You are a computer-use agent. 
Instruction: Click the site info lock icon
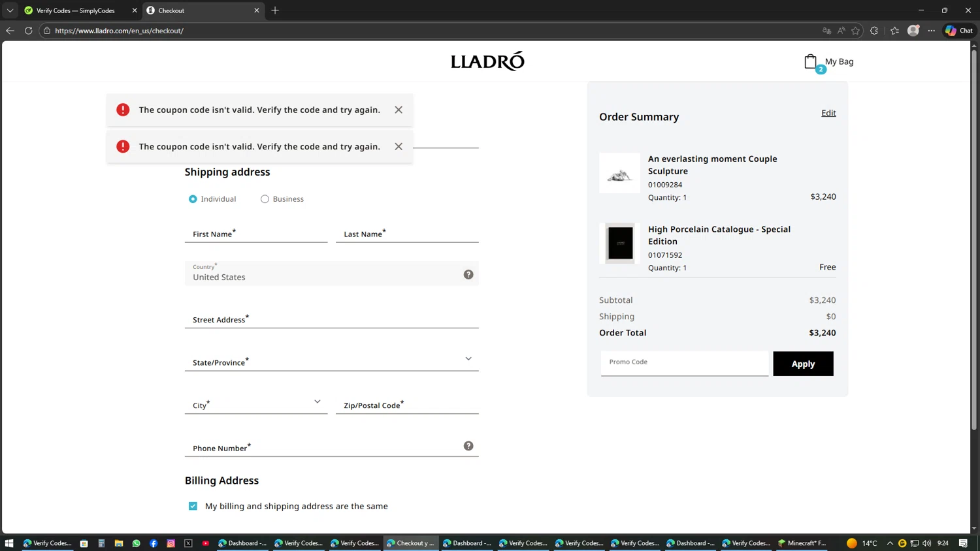coord(47,31)
